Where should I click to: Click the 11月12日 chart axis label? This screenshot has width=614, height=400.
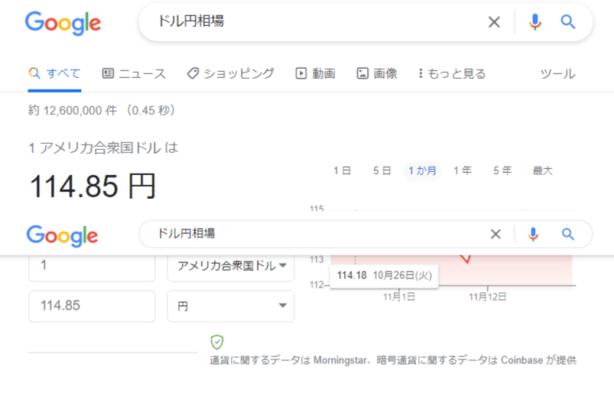[488, 297]
